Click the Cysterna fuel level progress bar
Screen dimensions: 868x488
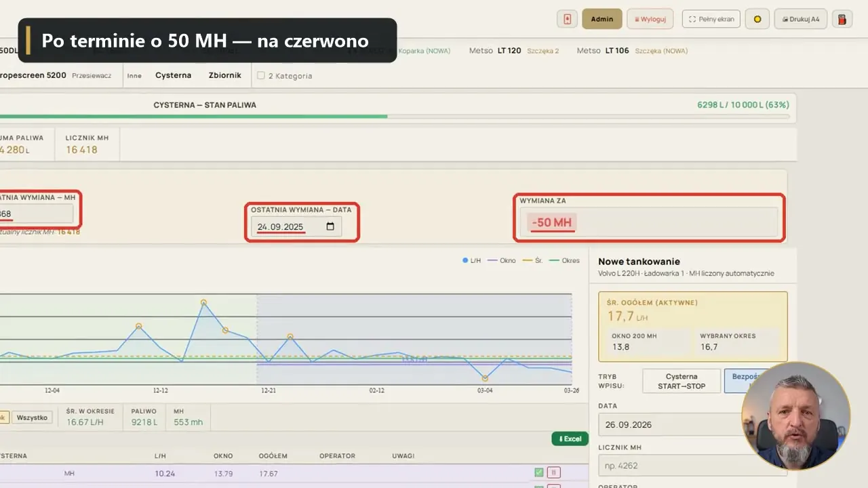395,116
